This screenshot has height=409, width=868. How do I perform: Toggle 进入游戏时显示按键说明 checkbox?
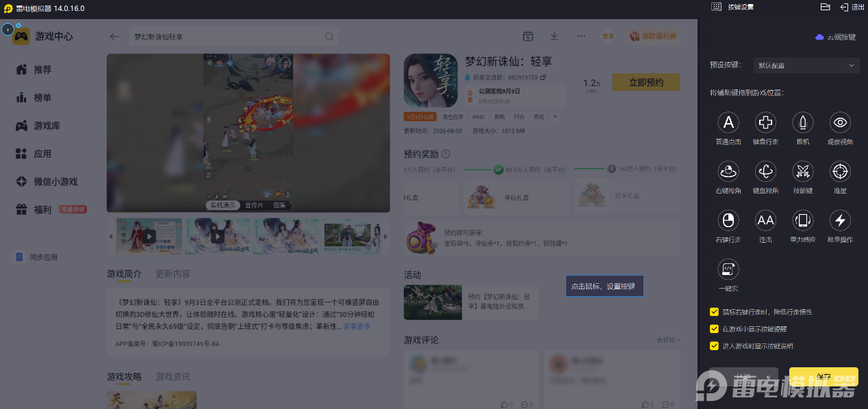(x=714, y=346)
